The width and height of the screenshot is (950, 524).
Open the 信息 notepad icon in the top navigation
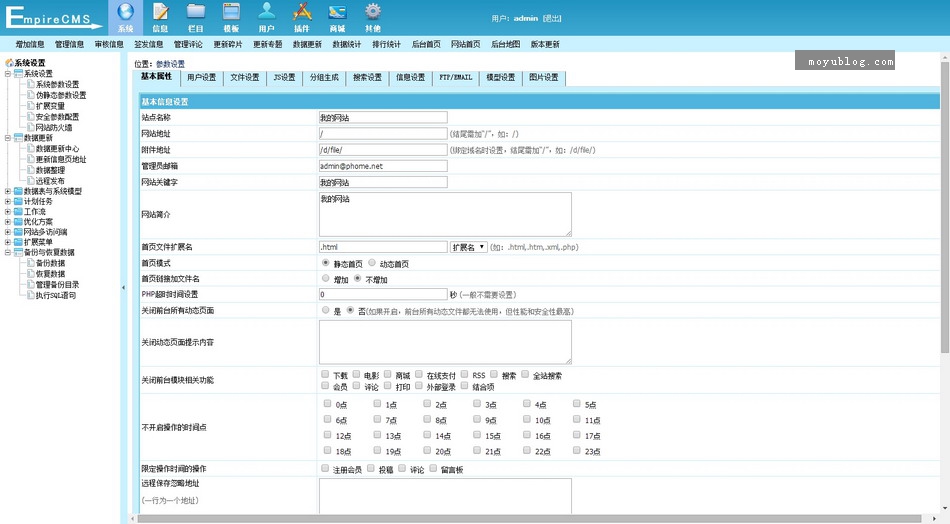pyautogui.click(x=161, y=12)
